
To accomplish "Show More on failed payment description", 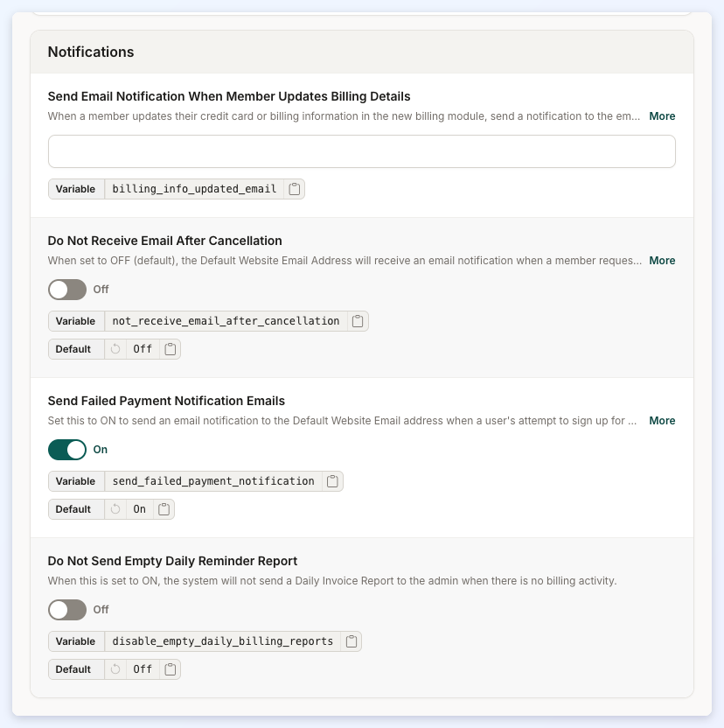I will pyautogui.click(x=662, y=421).
